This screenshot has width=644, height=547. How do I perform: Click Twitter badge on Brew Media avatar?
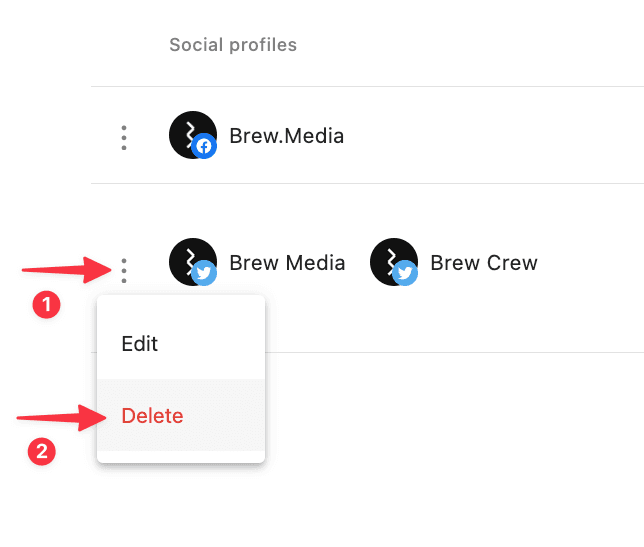pyautogui.click(x=204, y=273)
